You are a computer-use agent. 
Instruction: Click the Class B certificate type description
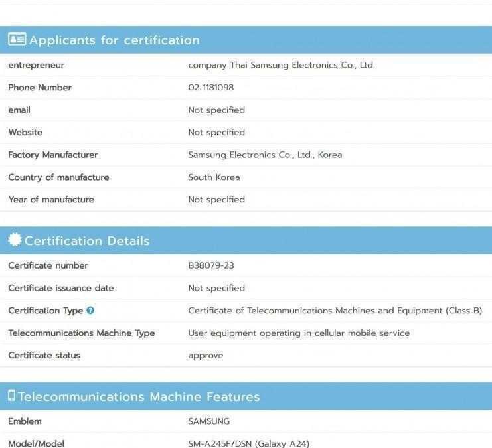335,311
